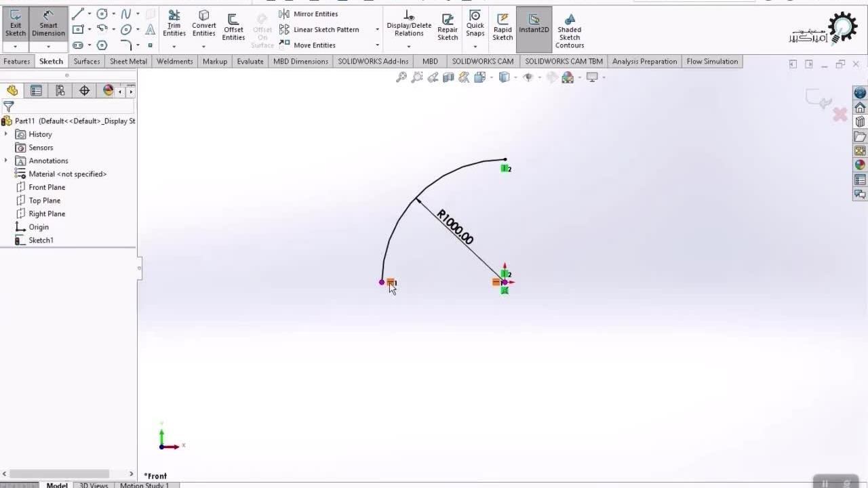This screenshot has height=488, width=868.
Task: Click the Exit Sketch button
Action: tap(15, 24)
